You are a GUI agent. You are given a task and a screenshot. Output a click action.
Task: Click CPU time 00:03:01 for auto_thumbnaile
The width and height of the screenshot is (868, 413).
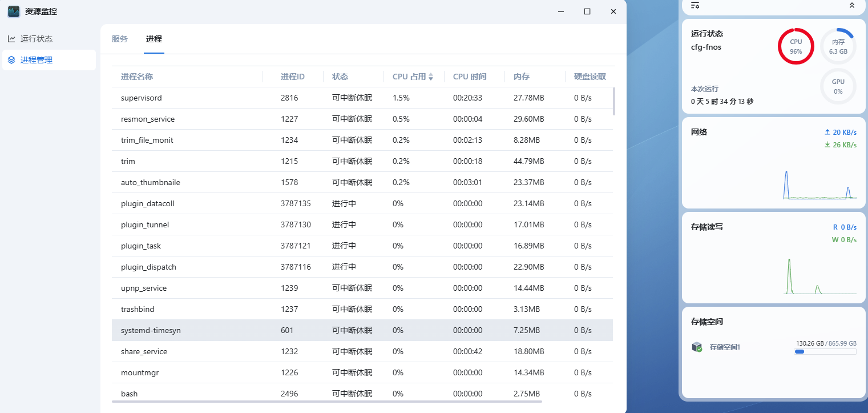coord(467,182)
